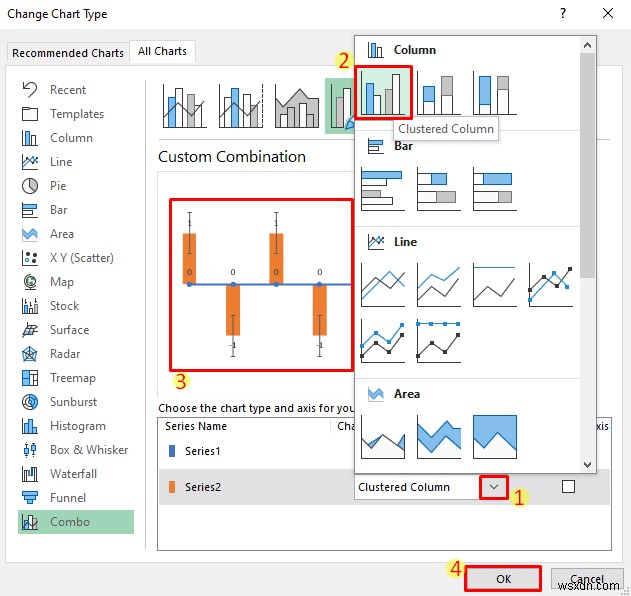Click the Series2 Clustered Column combo box
The height and width of the screenshot is (596, 631).
431,487
